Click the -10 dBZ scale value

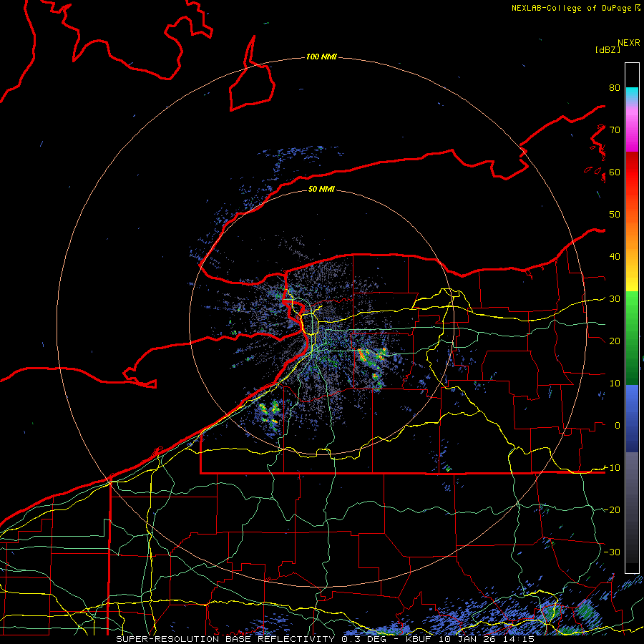612,467
